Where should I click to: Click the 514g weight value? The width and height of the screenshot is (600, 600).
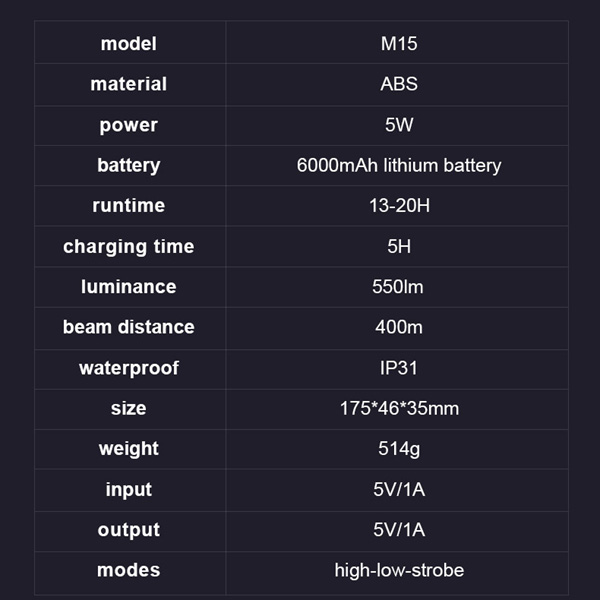click(x=399, y=449)
